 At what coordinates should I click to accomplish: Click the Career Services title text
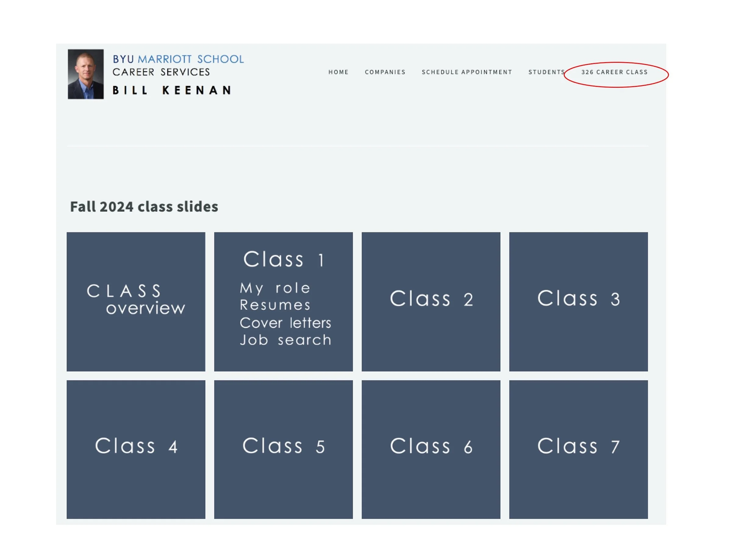(161, 72)
